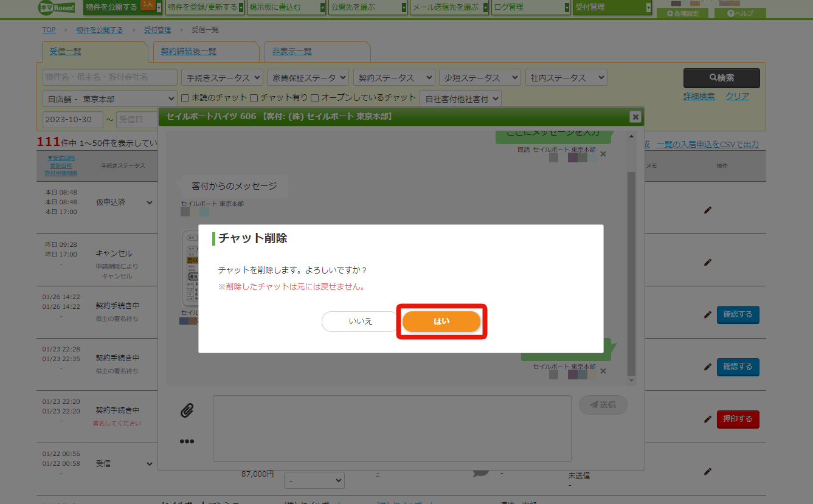Open the three-dots more options icon
Screen dimensions: 813x504
coord(187,441)
